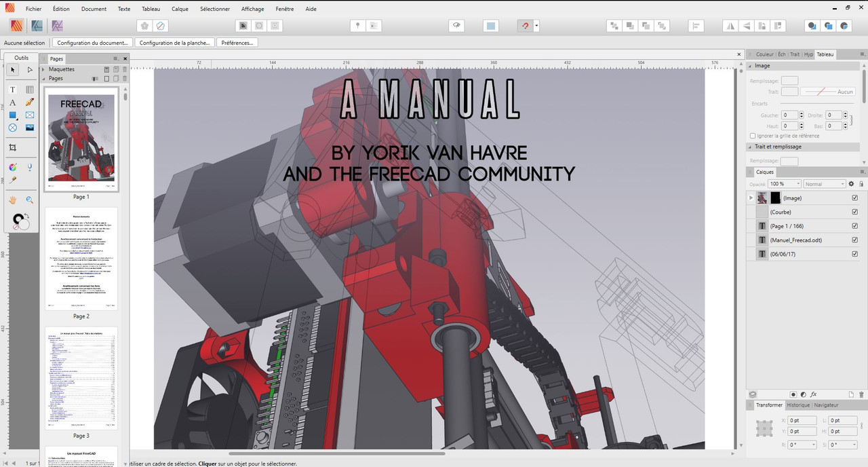Select the View (hand) tool
868x467 pixels.
(x=13, y=200)
